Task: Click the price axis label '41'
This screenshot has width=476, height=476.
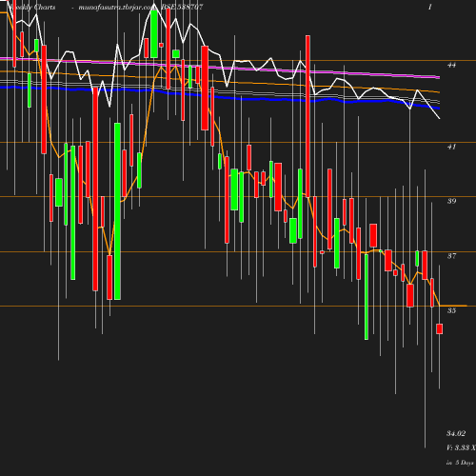Action: click(451, 147)
